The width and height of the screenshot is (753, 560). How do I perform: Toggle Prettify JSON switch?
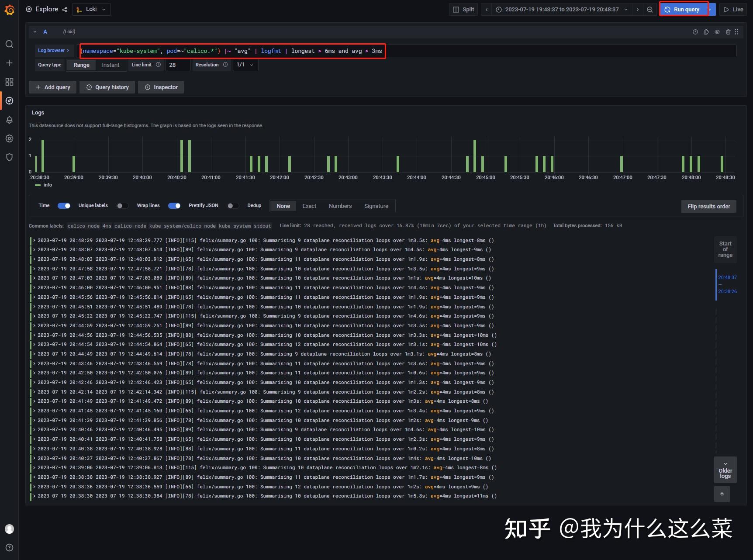[x=233, y=206]
